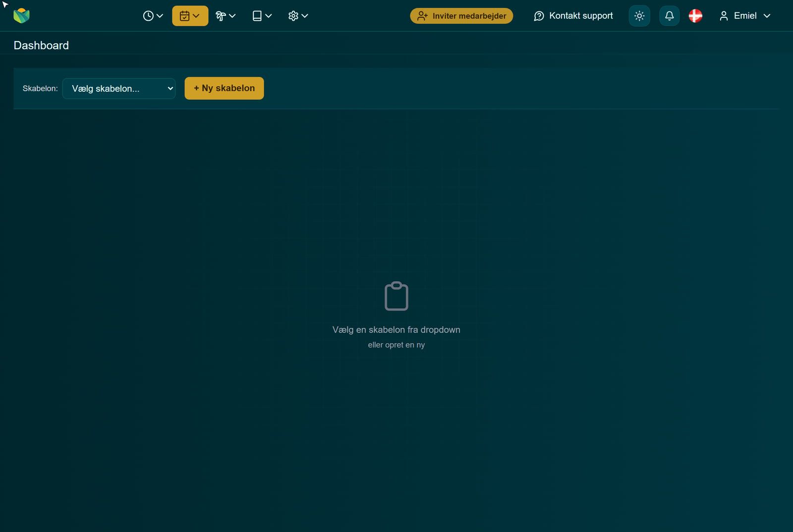This screenshot has height=532, width=793.
Task: Click the Dashboard page title
Action: [x=41, y=45]
